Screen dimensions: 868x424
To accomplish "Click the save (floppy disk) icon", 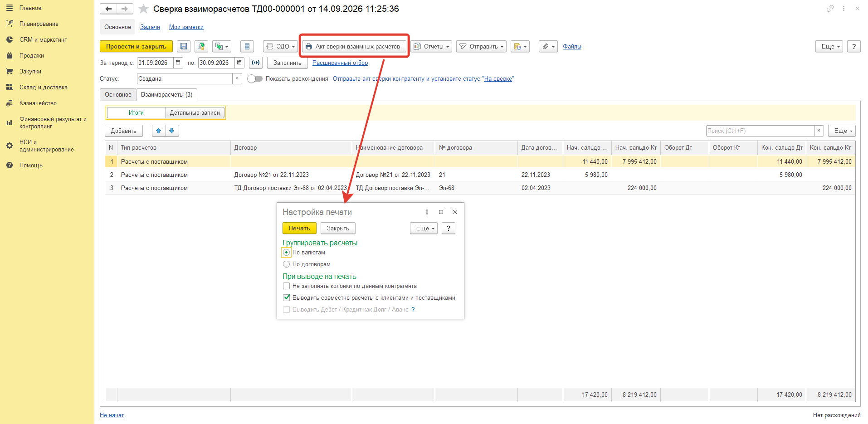I will 183,46.
